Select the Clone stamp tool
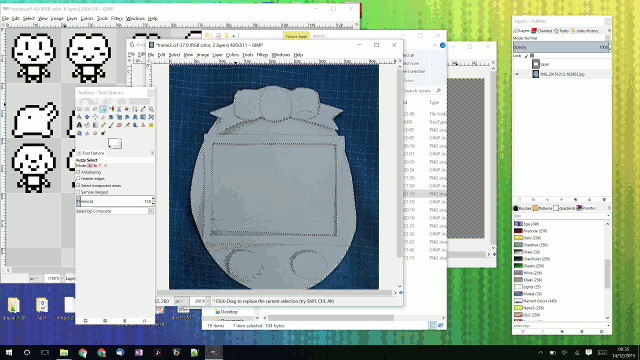 (143, 125)
